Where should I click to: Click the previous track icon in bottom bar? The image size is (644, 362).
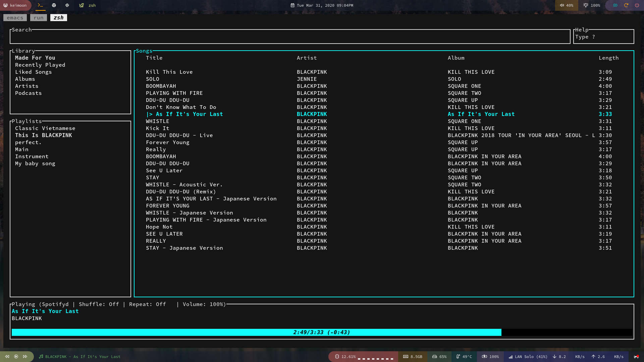tap(7, 357)
